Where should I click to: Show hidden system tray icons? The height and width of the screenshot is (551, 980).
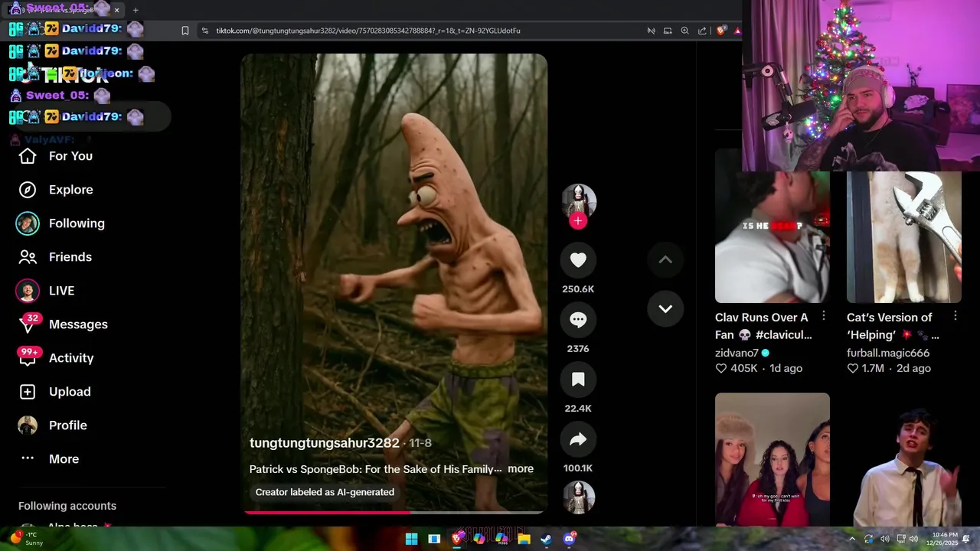(852, 539)
